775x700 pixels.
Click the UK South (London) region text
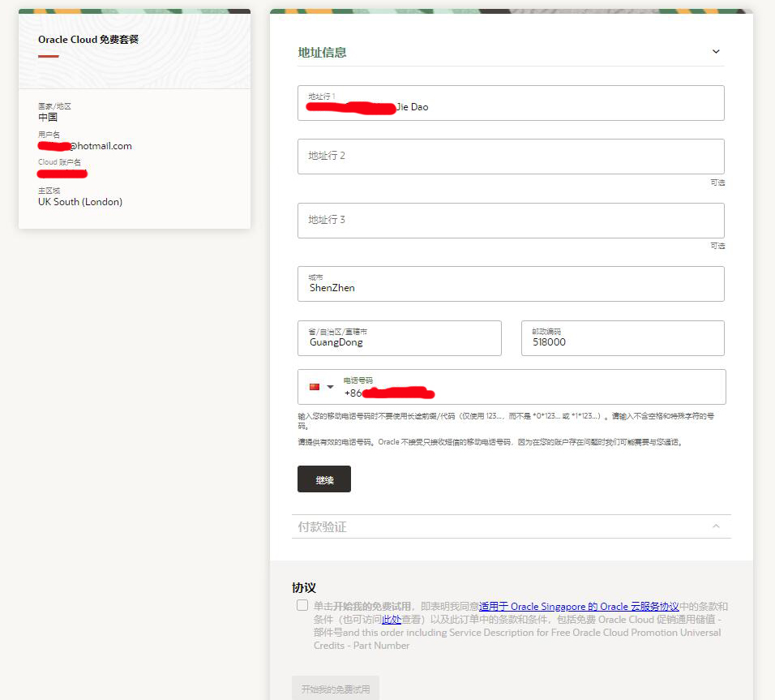coord(80,202)
